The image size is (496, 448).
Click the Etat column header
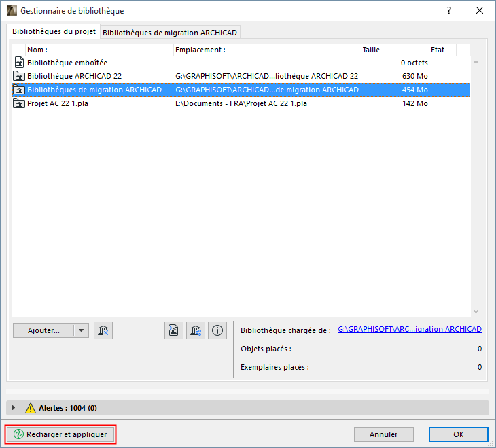442,50
